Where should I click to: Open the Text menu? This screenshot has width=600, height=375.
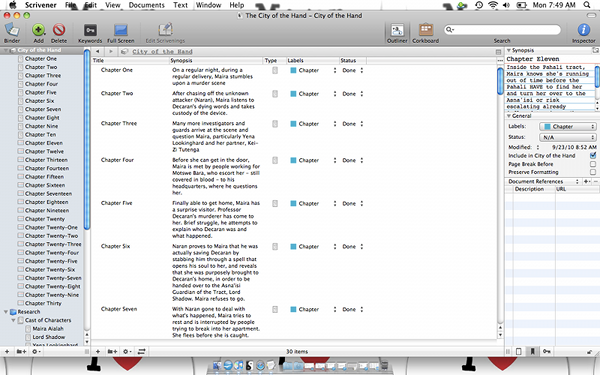pos(180,5)
